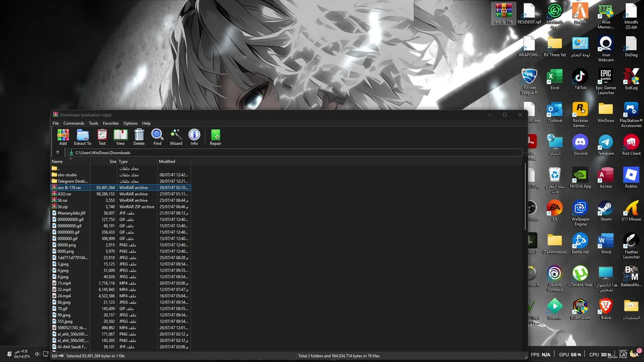Select the S6.zip file row
This screenshot has height=362, width=644.
[x=121, y=207]
